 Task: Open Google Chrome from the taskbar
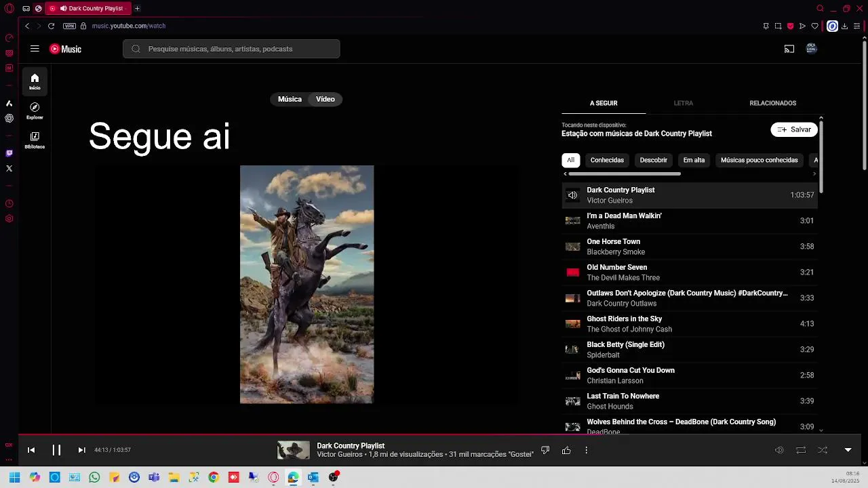(x=214, y=477)
